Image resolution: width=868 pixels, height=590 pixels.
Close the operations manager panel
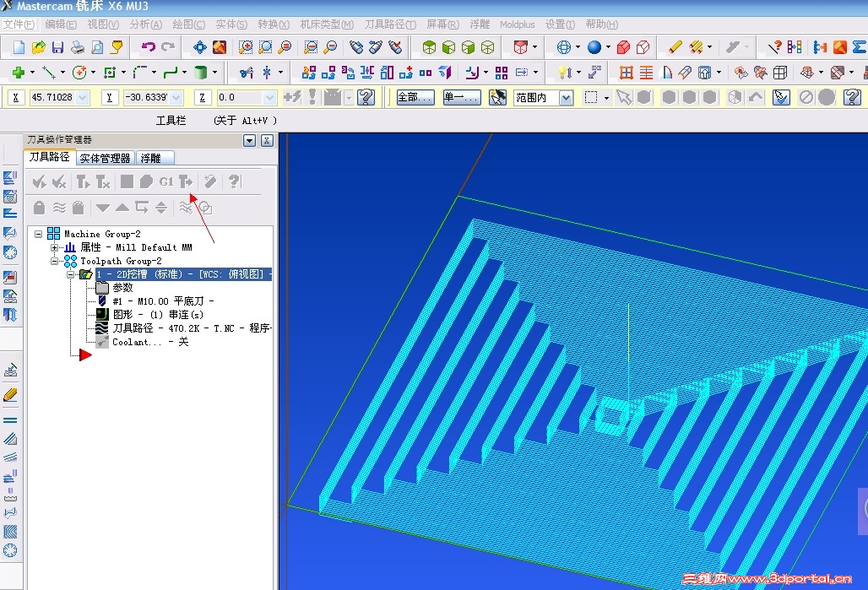pyautogui.click(x=267, y=141)
